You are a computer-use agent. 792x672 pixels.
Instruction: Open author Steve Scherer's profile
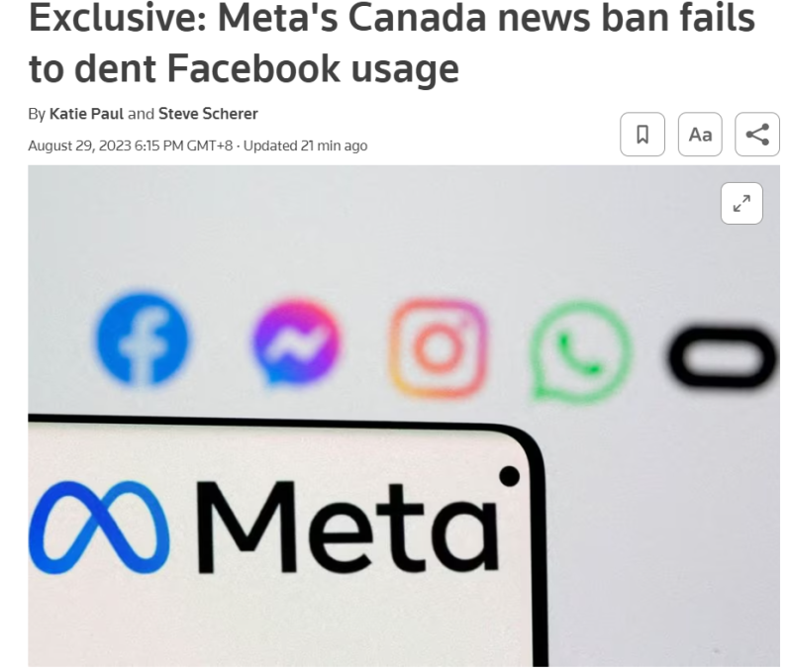coord(208,114)
